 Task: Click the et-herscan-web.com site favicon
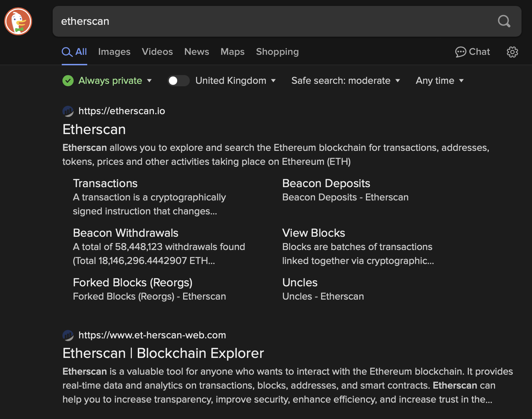click(x=68, y=335)
